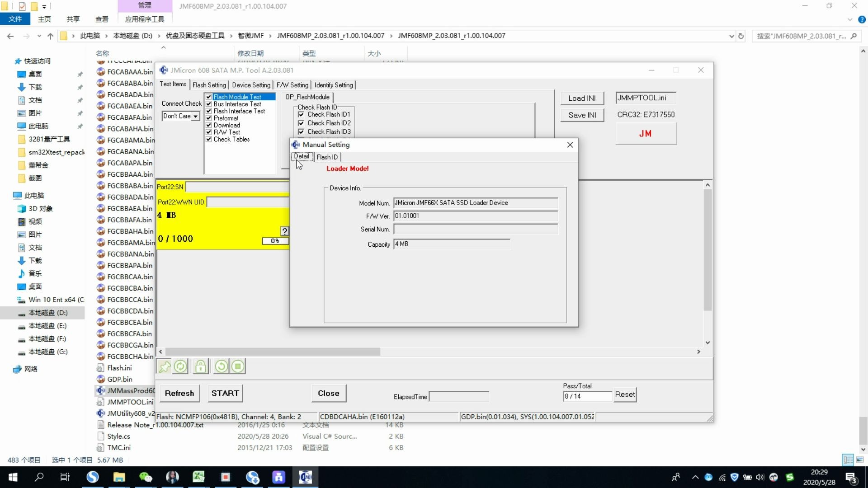Click the second circular green icon
Image resolution: width=868 pixels, height=488 pixels.
221,366
